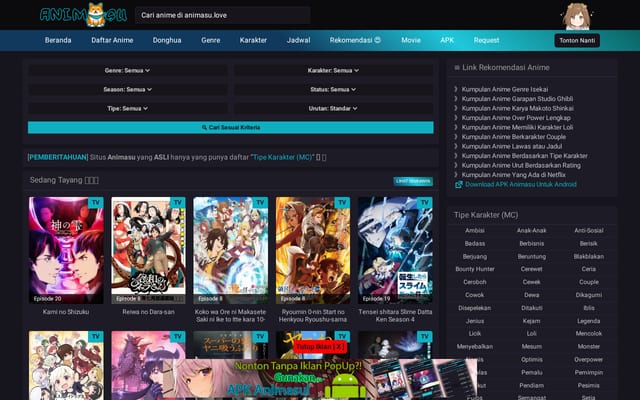
Task: Click the Lihat lainnya button
Action: (413, 181)
